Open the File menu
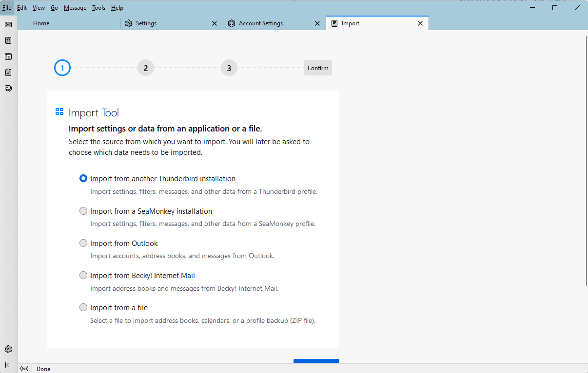Image resolution: width=588 pixels, height=373 pixels. [7, 8]
